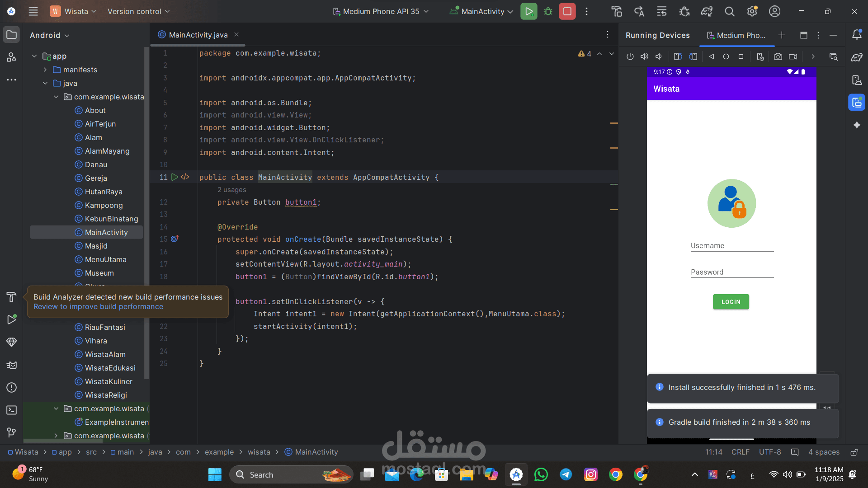Viewport: 868px width, 488px height.
Task: Apply changes and restart activity
Action: [639, 11]
